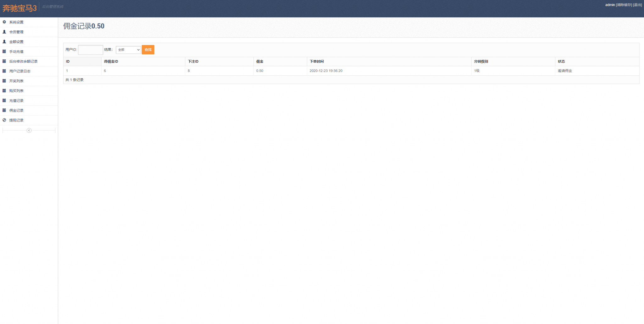Screen dimensions: 644x324
Task: Collapse the sidebar with the arrow toggle
Action: 29,130
